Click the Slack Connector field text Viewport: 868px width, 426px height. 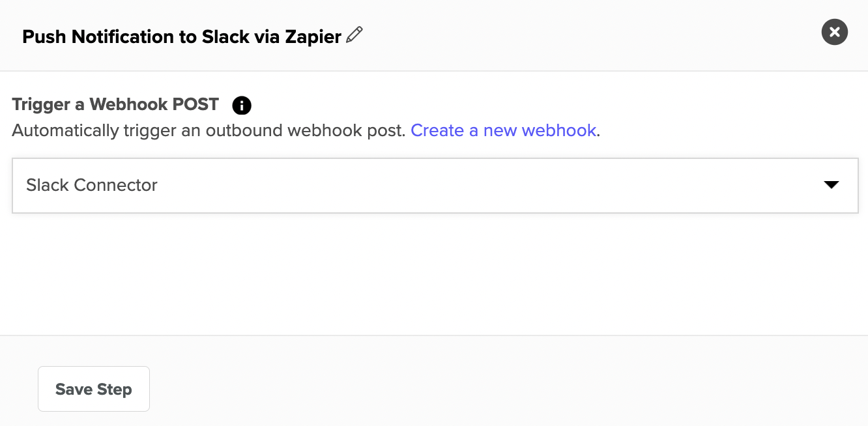pos(92,185)
